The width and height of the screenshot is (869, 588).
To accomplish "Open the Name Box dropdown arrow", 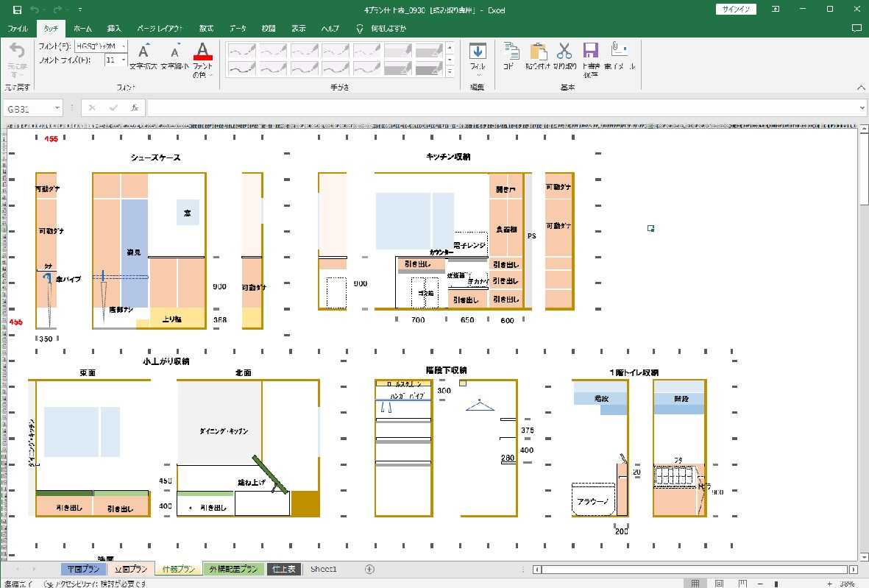I will coord(57,108).
